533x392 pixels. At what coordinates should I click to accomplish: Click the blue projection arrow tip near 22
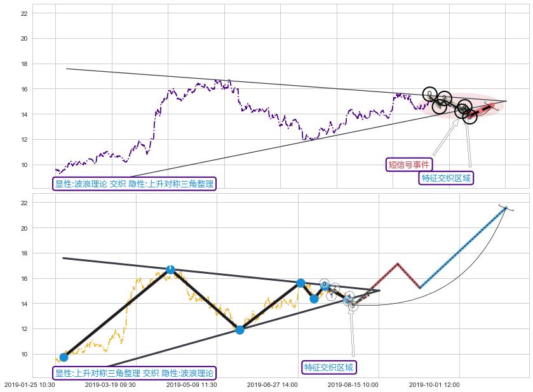tap(505, 207)
